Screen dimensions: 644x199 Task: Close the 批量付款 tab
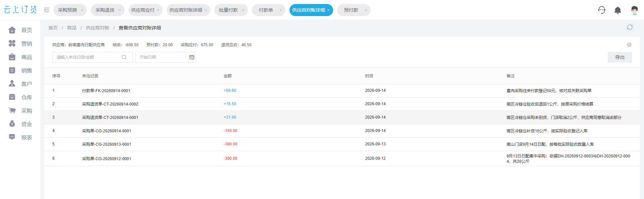coord(243,10)
